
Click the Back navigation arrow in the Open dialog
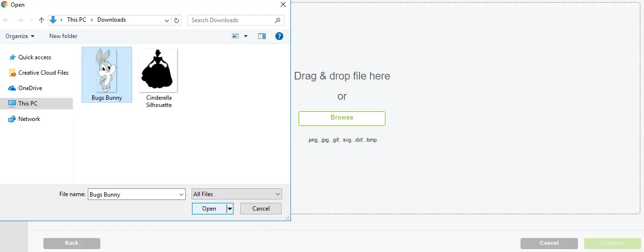coord(6,20)
